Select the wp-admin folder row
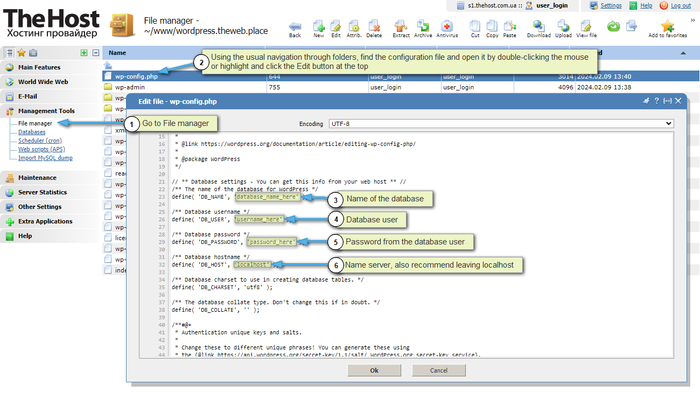Image resolution: width=700 pixels, height=399 pixels. (400, 87)
